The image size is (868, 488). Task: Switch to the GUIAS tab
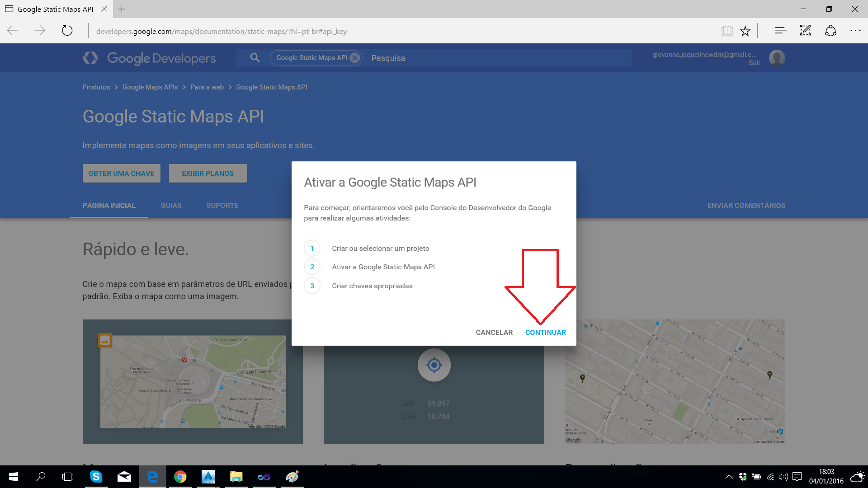171,206
